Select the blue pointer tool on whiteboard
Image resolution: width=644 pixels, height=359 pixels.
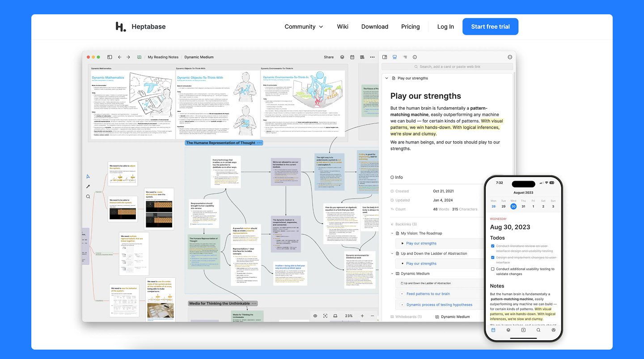[88, 177]
